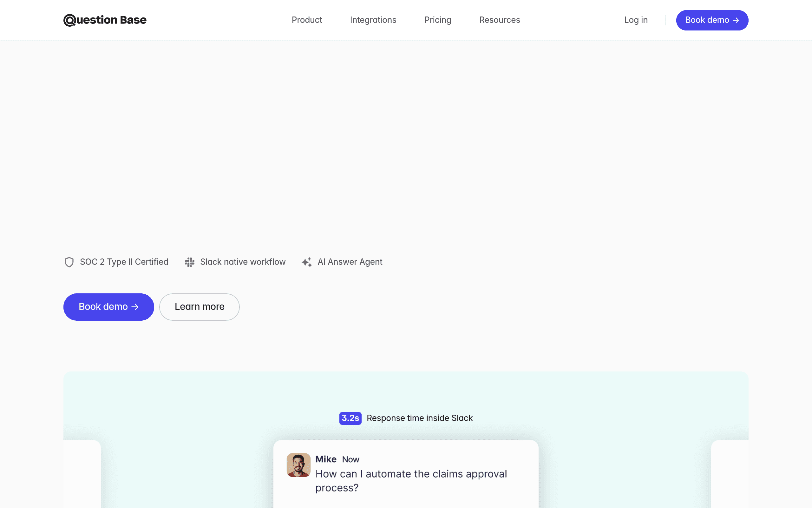Click the name 'Mike' in the message

(326, 459)
